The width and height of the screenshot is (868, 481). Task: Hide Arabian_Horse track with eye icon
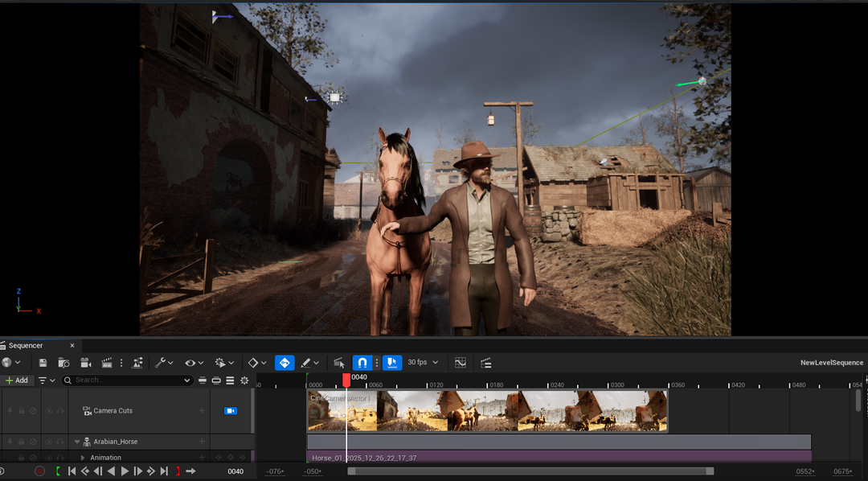(49, 442)
